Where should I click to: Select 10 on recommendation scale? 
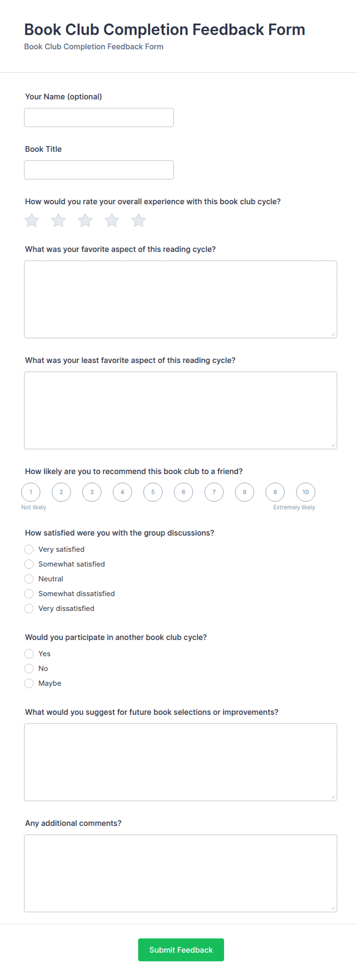point(305,492)
